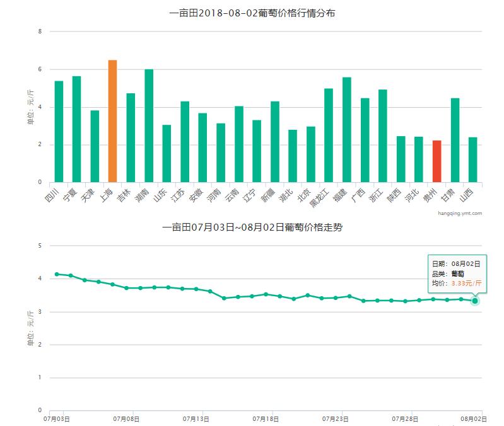Click the 河南 green bar
This screenshot has width=504, height=426.
point(221,153)
